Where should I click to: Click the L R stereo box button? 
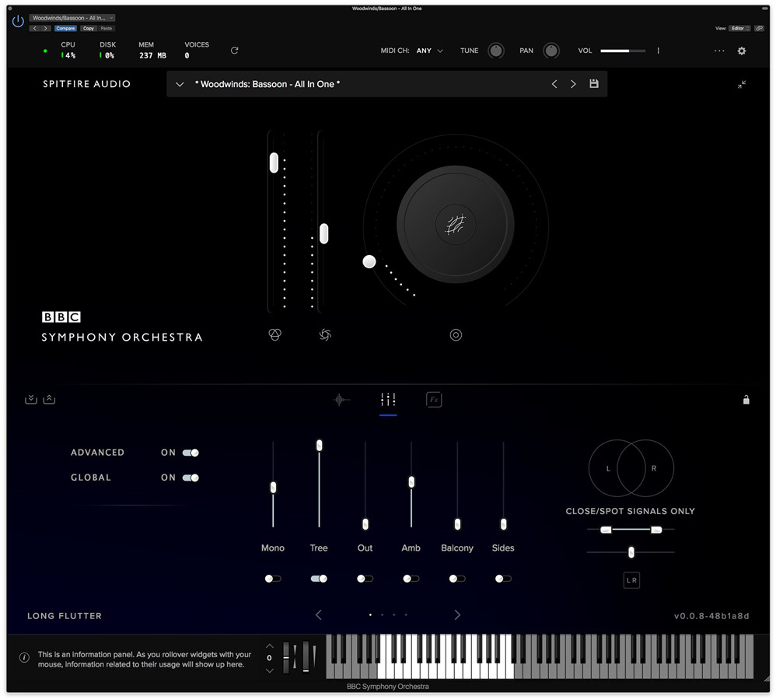click(x=631, y=580)
